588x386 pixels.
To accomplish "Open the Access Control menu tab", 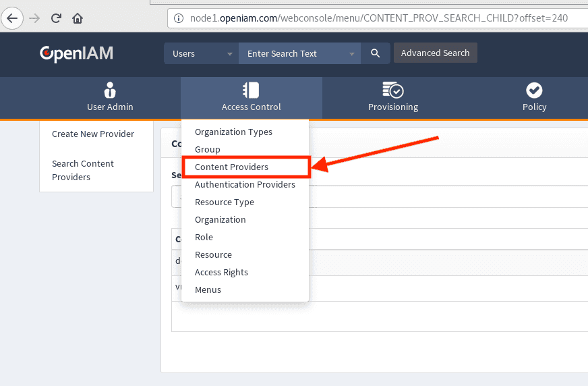I will (251, 98).
